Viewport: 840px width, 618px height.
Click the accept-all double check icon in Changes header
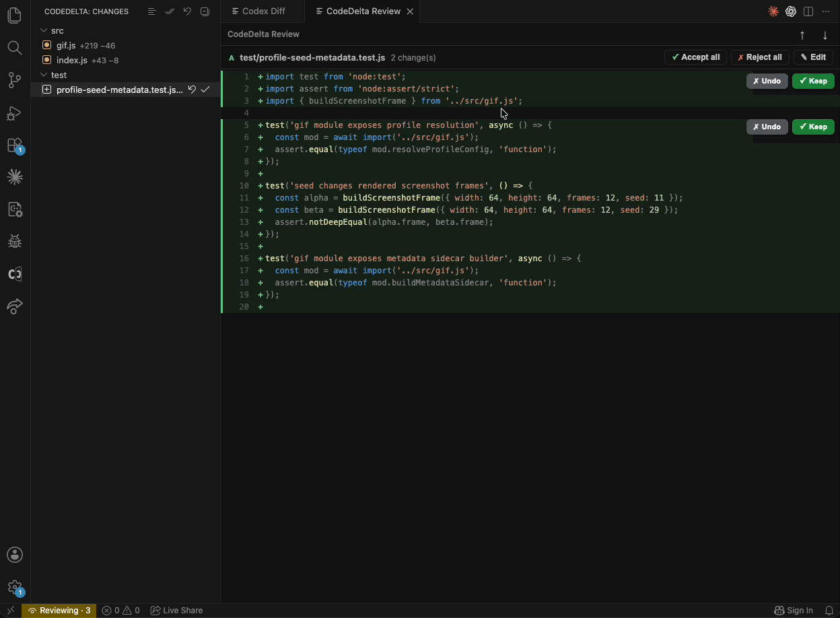click(x=170, y=11)
